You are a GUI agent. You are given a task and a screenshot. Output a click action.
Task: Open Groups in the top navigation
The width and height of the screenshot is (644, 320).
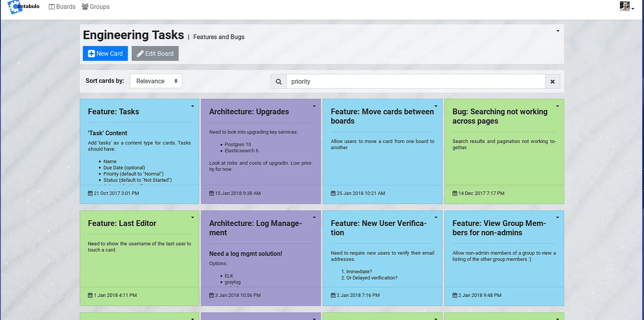coord(96,7)
